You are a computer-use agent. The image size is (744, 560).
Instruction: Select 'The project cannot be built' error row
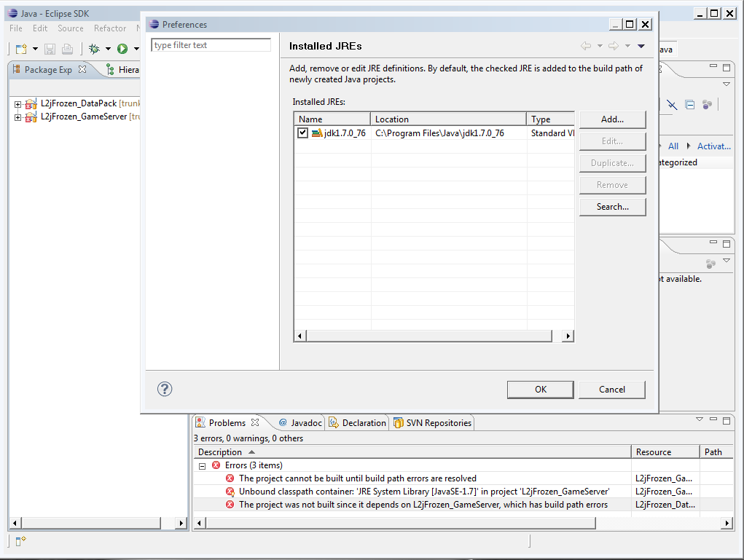click(463, 478)
